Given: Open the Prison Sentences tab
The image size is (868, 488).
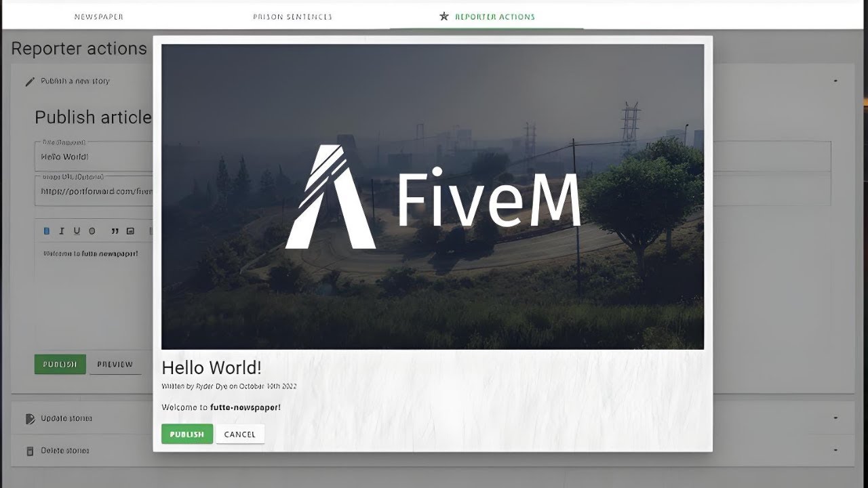Looking at the screenshot, I should pyautogui.click(x=292, y=16).
